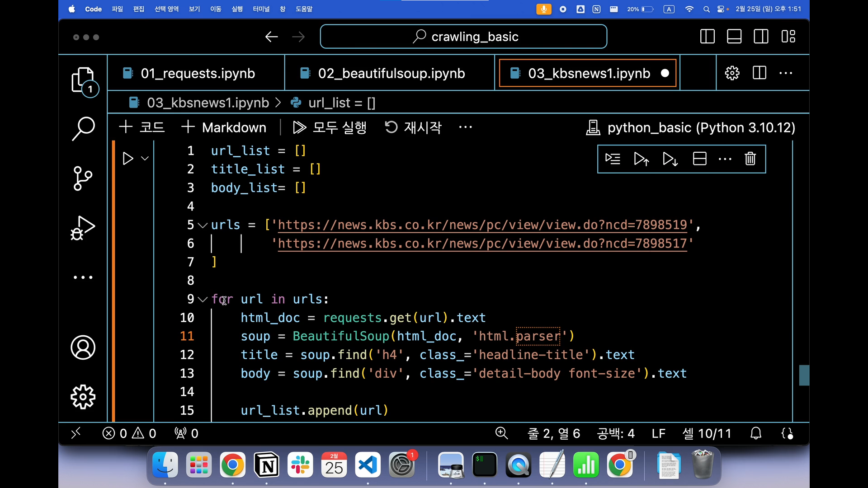Image resolution: width=868 pixels, height=488 pixels.
Task: Click the crawling_basic search field
Action: [463, 37]
